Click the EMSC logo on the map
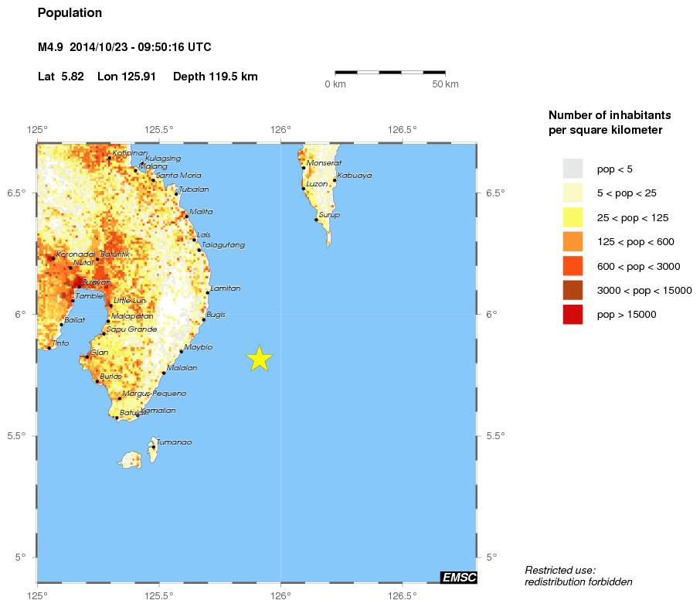Viewport: 700px width, 607px height. tap(458, 577)
